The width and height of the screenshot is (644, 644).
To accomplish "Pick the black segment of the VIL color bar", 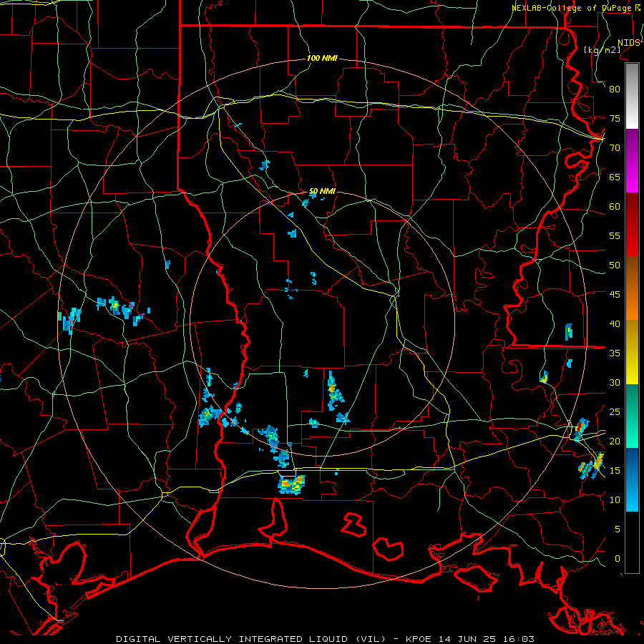I will pos(632,542).
